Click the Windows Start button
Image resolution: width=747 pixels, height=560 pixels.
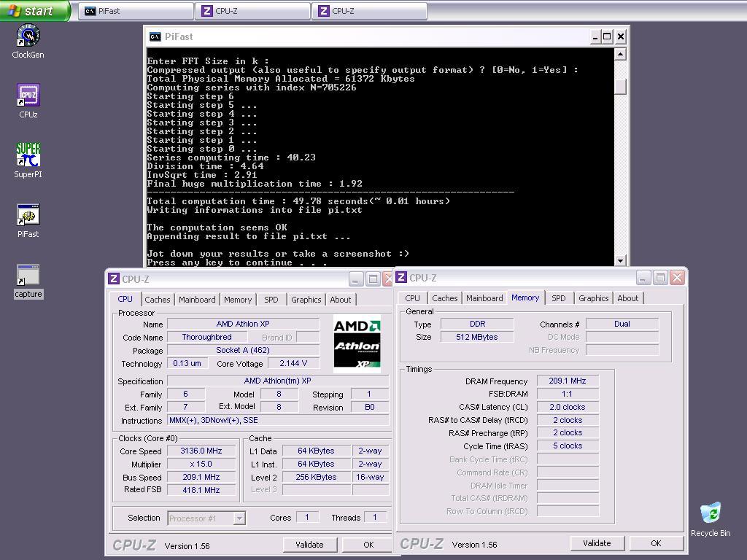point(35,10)
